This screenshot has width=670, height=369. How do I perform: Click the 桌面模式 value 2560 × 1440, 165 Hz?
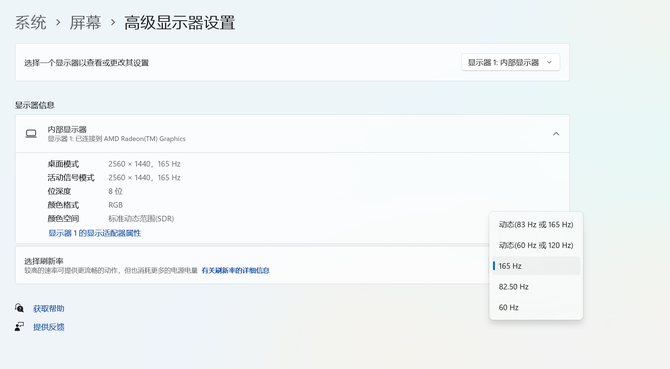coord(144,164)
